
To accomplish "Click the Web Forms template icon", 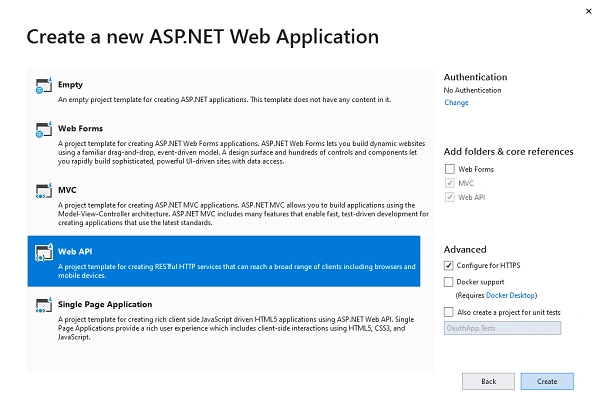I will click(44, 129).
